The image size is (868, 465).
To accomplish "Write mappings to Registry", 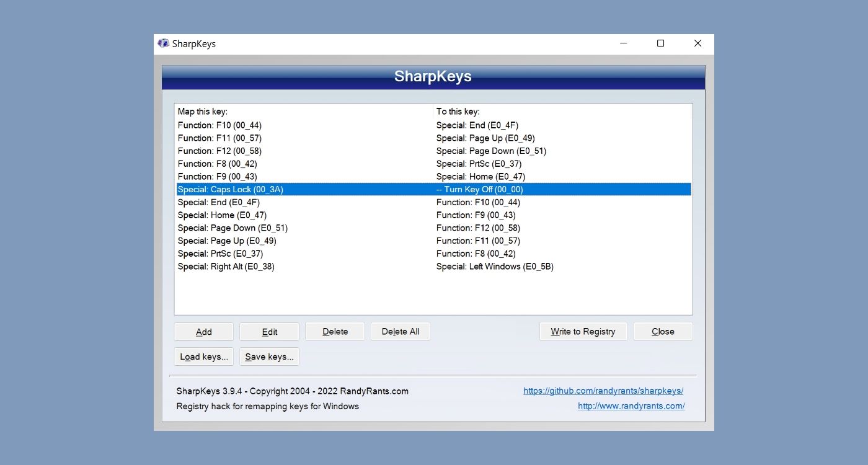I will [583, 332].
